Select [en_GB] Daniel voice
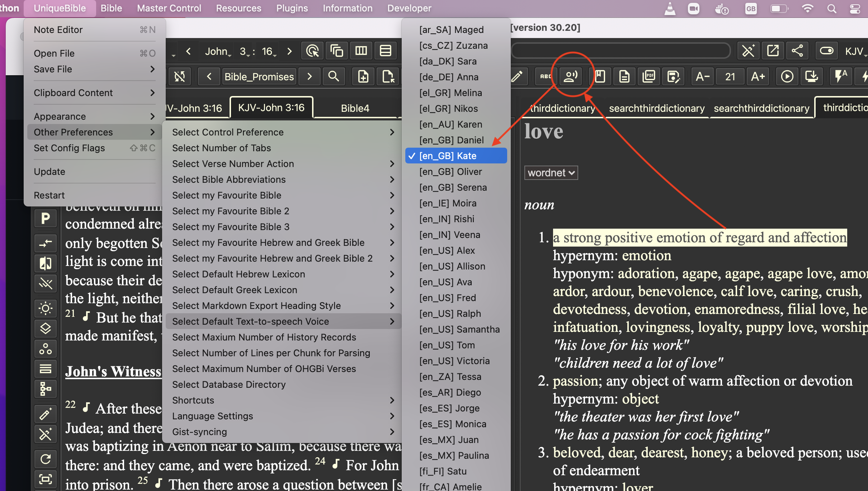The width and height of the screenshot is (868, 491). pos(456,140)
